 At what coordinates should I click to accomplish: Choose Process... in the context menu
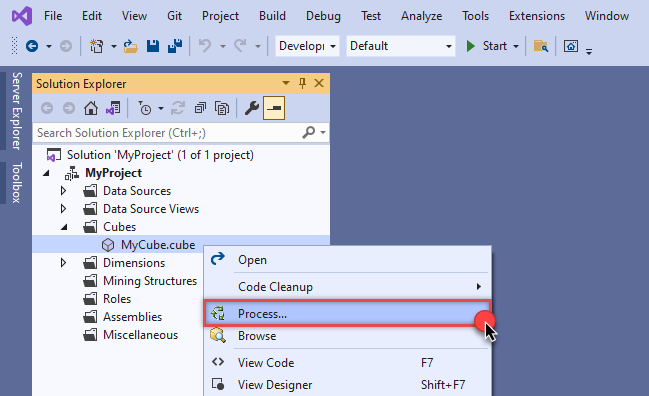pyautogui.click(x=348, y=314)
